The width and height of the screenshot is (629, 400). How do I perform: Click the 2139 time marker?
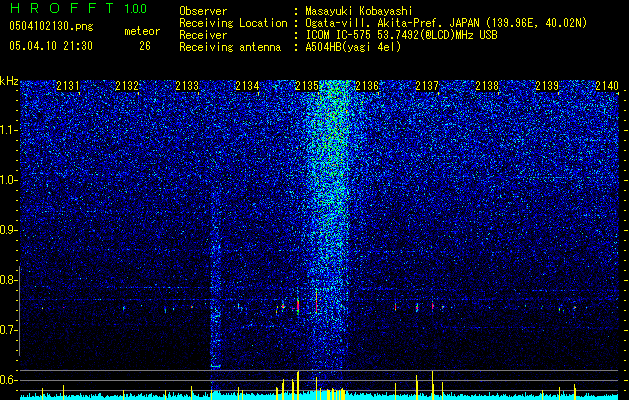pos(547,86)
